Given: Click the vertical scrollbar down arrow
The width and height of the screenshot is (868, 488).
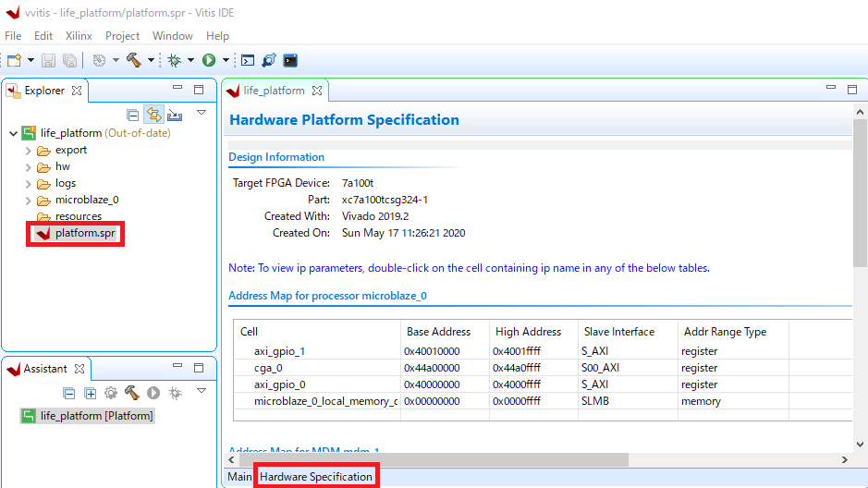Looking at the screenshot, I should [x=860, y=444].
